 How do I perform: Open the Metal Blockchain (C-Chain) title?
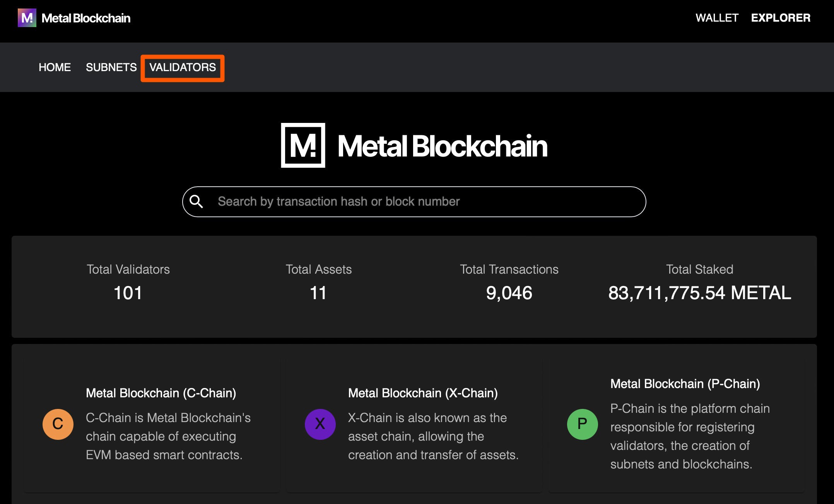161,393
